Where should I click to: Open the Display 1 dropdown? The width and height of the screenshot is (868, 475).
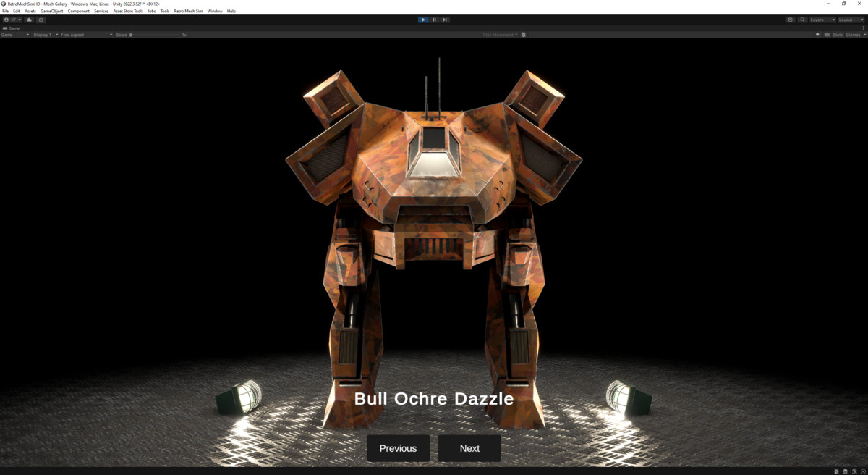coord(45,35)
